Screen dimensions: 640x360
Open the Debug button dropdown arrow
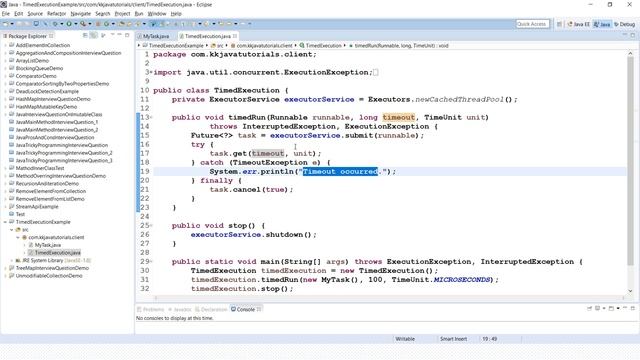coord(62,24)
